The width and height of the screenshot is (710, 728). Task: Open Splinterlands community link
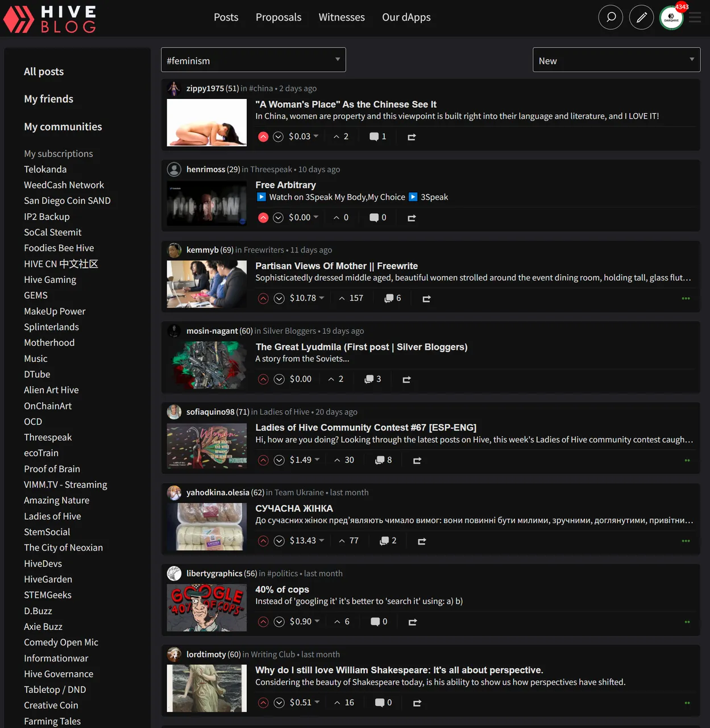[x=52, y=327]
